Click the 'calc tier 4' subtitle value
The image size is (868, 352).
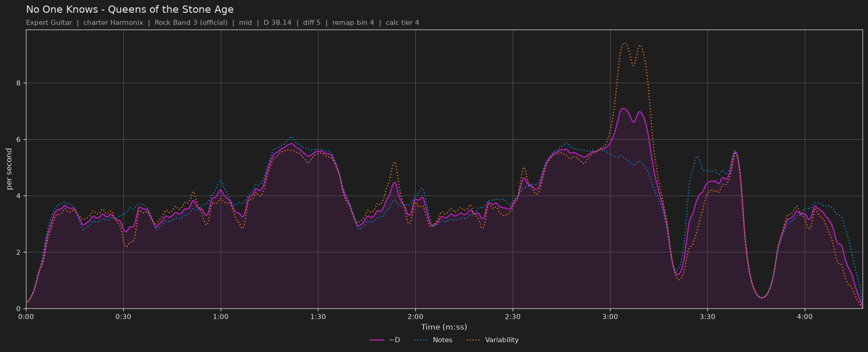403,23
